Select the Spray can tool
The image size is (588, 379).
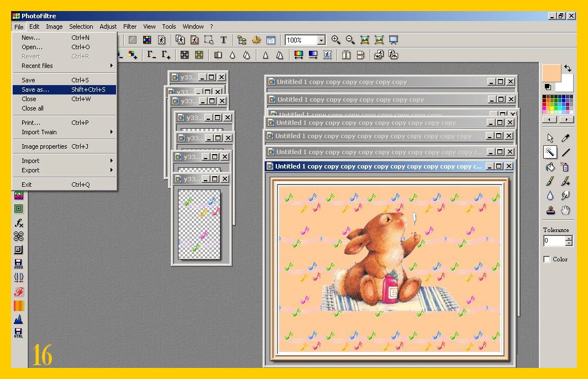tap(565, 167)
